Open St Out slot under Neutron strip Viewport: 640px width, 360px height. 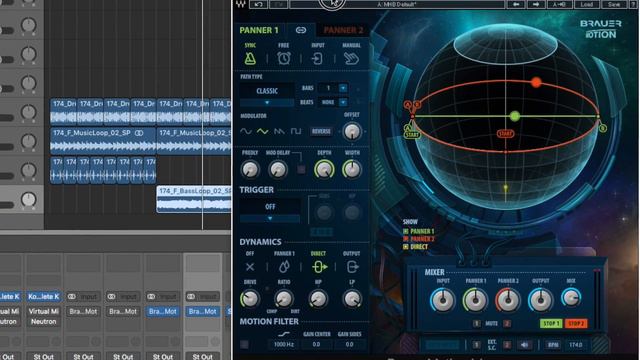(x=44, y=356)
